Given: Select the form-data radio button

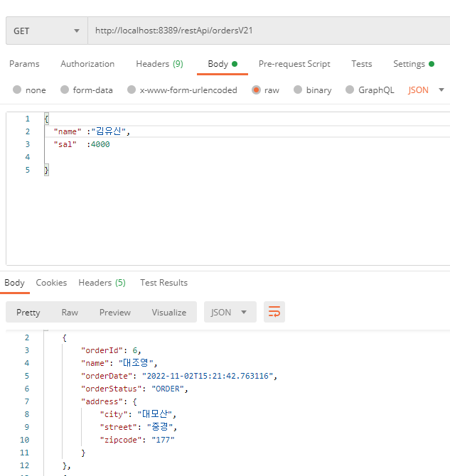Looking at the screenshot, I should tap(65, 90).
